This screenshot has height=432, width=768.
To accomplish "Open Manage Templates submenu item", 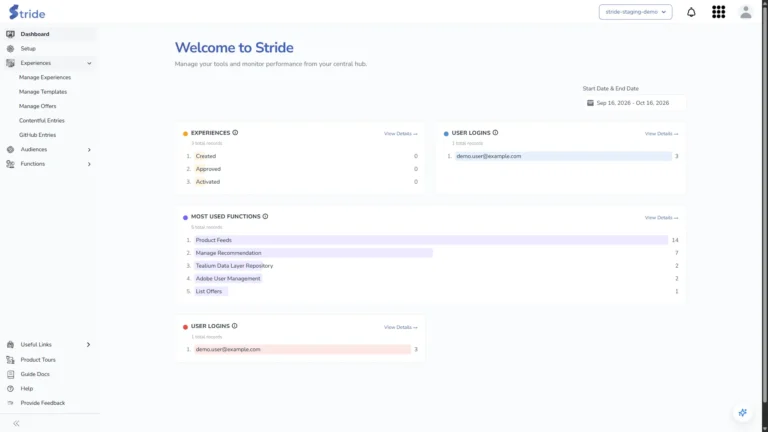I will coord(43,92).
